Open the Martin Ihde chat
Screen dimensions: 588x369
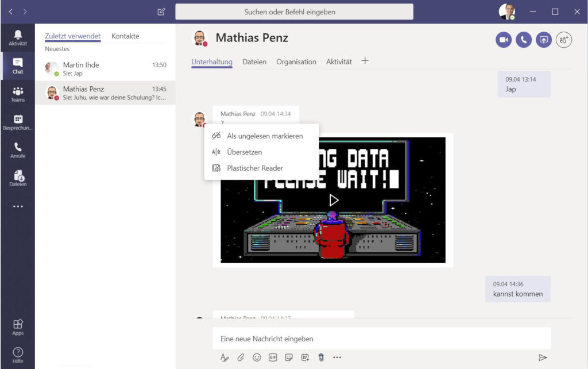(106, 69)
